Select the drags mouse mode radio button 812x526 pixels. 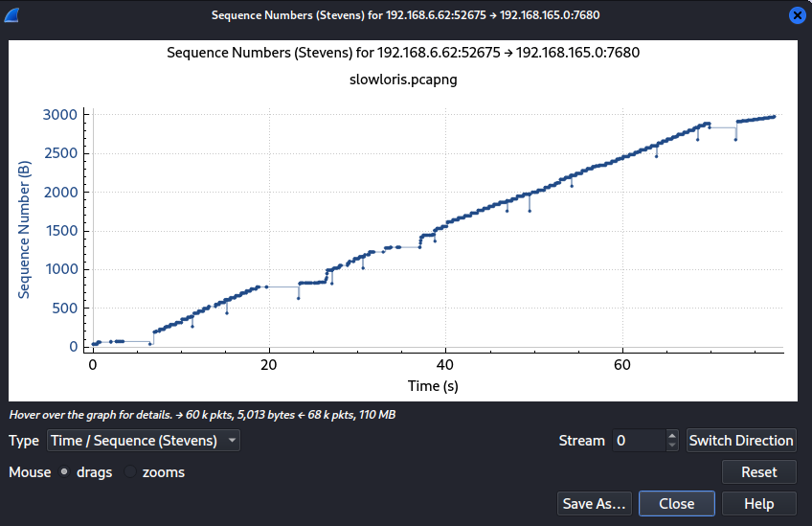pos(64,472)
